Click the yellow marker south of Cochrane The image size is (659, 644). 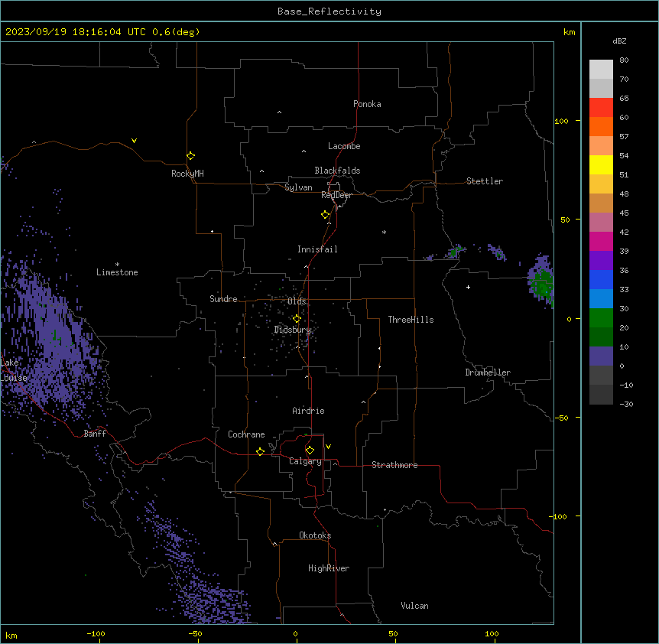(x=260, y=451)
